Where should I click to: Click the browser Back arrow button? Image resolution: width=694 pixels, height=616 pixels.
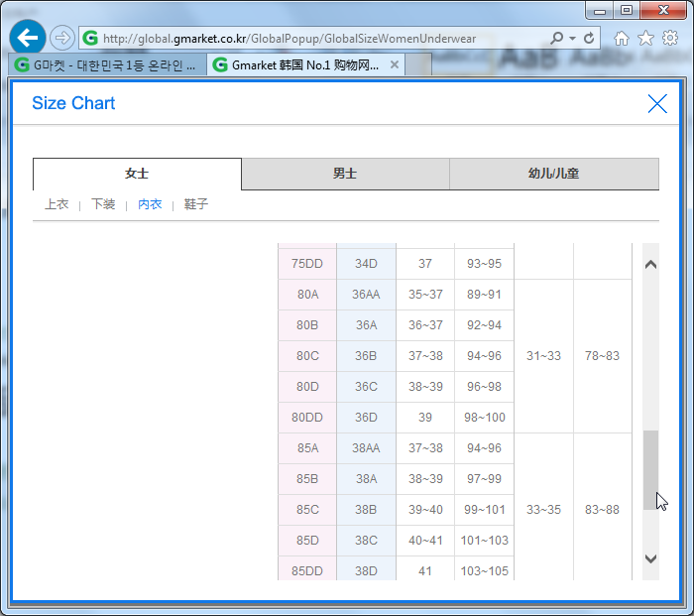pyautogui.click(x=27, y=38)
